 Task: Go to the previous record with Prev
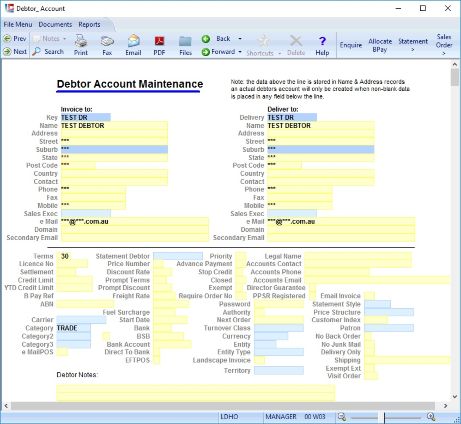(15, 39)
